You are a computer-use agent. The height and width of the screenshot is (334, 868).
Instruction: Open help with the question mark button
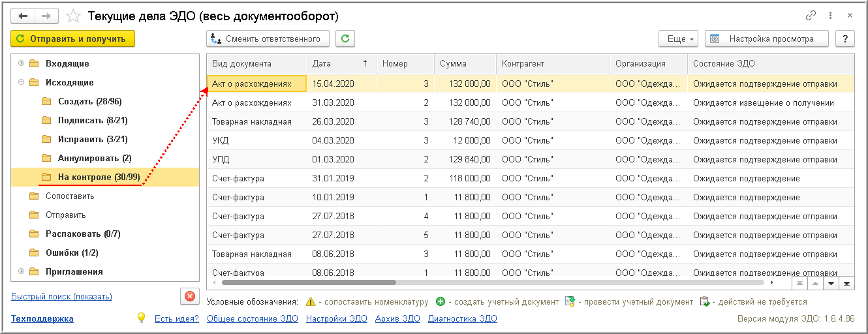click(845, 39)
